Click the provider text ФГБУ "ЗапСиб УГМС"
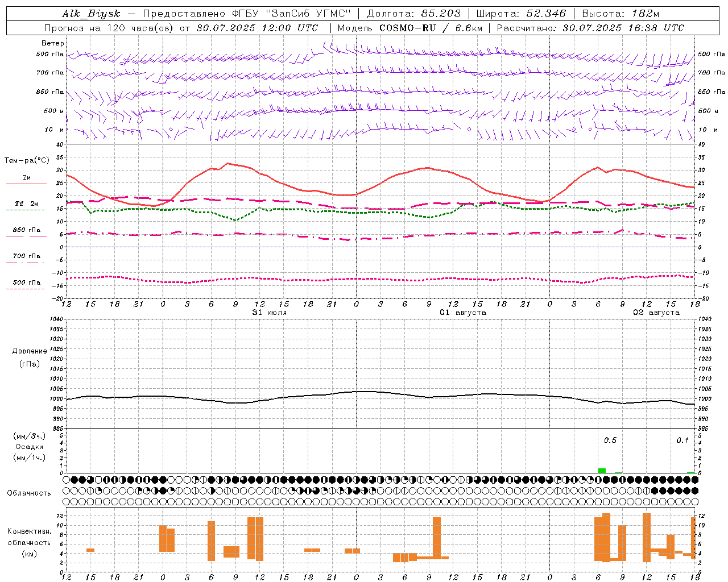Screen dimensions: 728x582 [291, 14]
